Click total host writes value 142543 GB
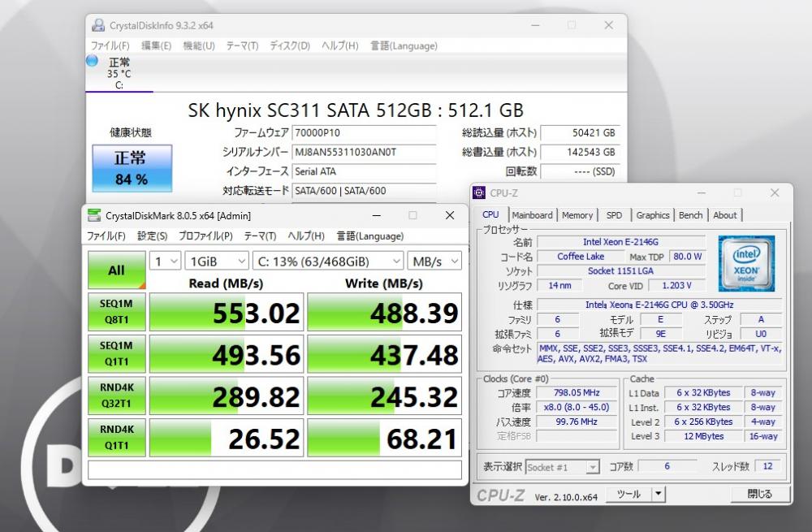Image resolution: width=812 pixels, height=532 pixels. [580, 152]
